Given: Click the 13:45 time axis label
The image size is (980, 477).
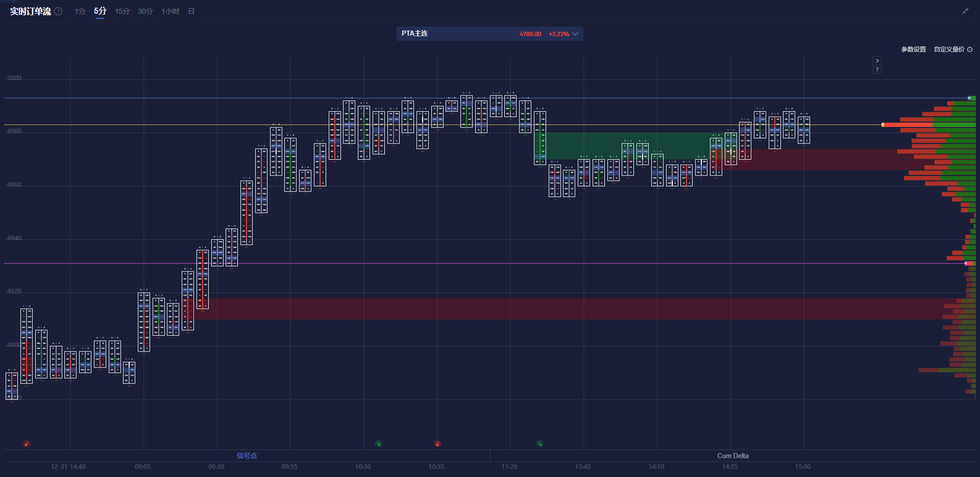Looking at the screenshot, I should click(583, 467).
